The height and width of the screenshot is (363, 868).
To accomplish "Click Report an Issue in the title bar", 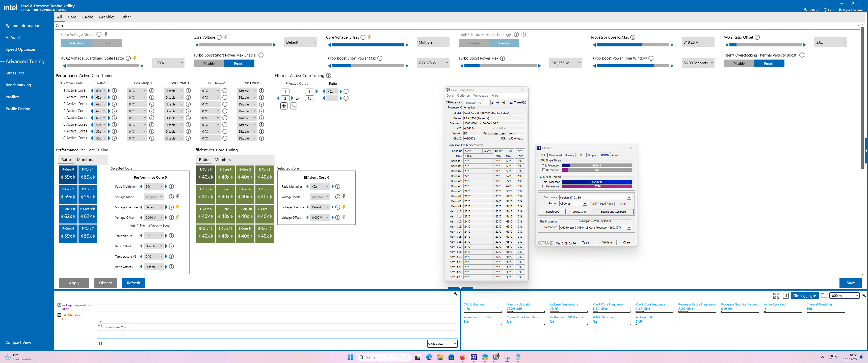I will click(x=851, y=10).
